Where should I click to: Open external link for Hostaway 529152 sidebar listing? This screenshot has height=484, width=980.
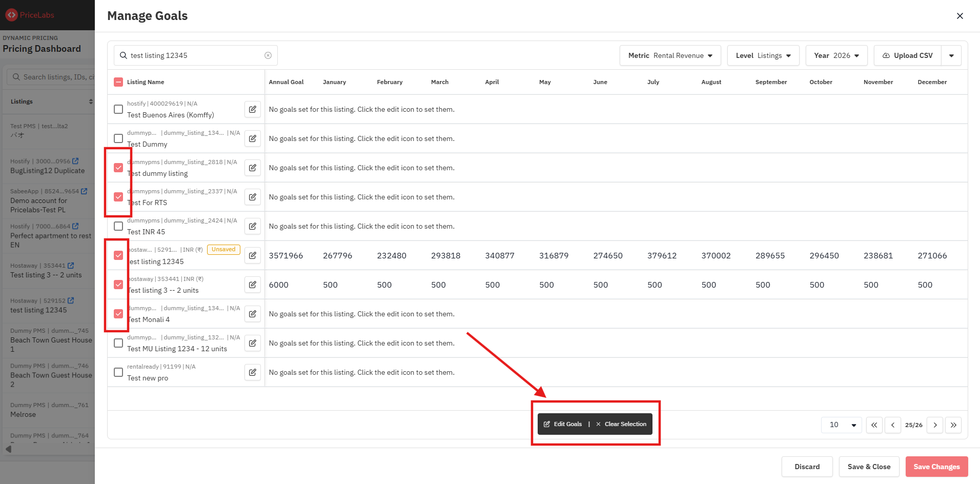71,300
